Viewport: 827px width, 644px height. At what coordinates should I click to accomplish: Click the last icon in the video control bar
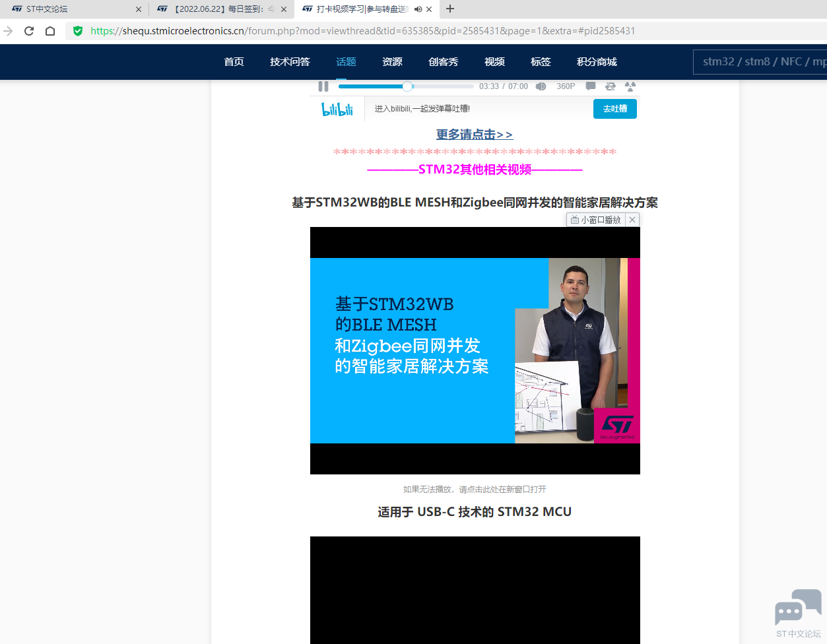point(630,86)
